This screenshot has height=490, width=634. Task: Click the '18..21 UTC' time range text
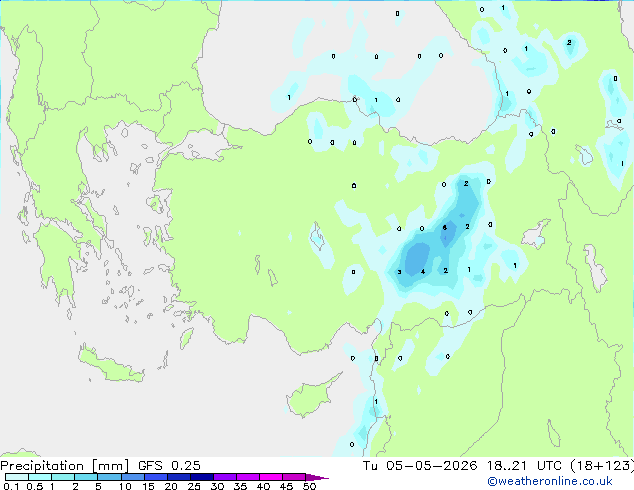coord(524,466)
